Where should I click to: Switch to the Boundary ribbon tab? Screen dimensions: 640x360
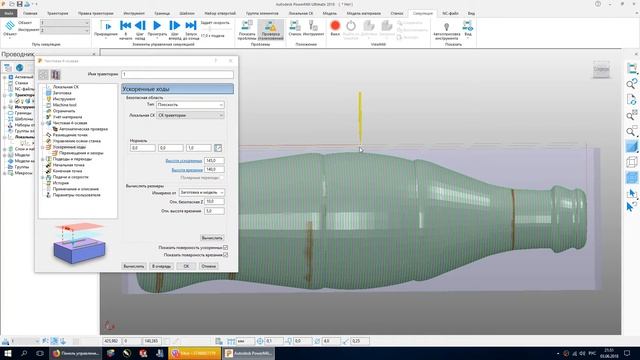(162, 13)
